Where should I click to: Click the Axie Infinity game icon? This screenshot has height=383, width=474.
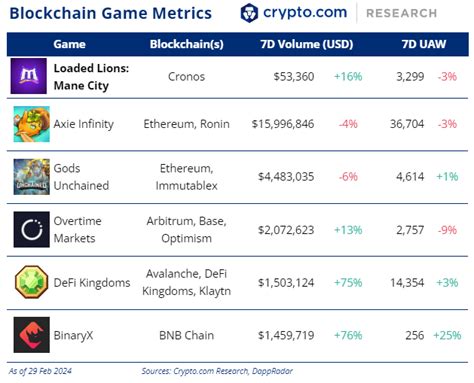pos(32,124)
